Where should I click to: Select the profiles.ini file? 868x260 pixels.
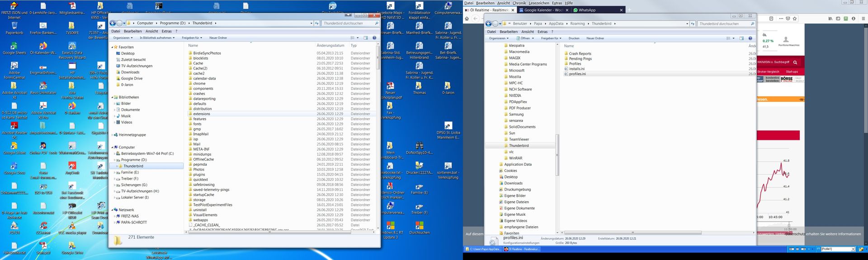pos(577,74)
